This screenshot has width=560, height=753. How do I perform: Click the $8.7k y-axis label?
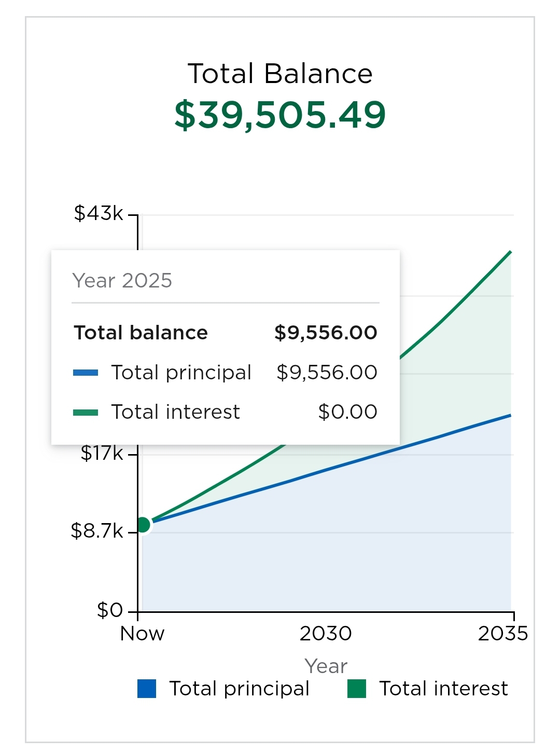[97, 531]
